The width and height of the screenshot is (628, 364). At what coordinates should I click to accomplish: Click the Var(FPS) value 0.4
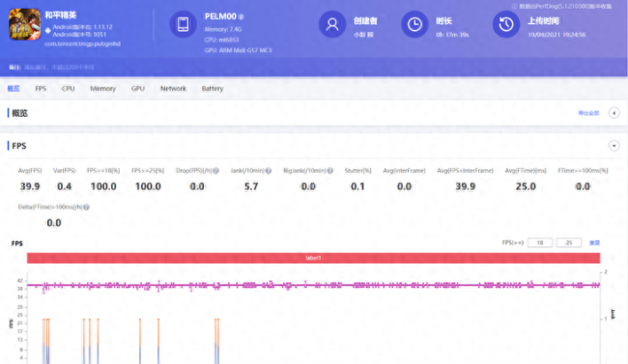tap(64, 186)
